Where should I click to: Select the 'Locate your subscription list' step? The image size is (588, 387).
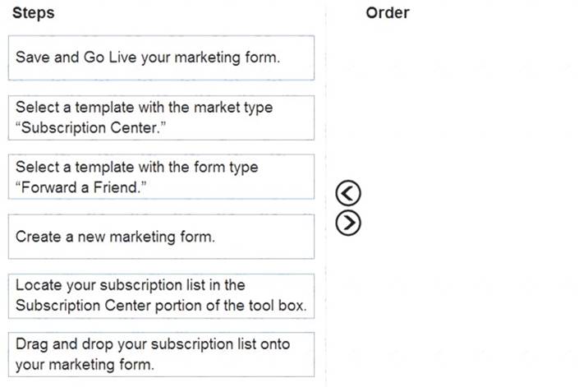point(161,296)
